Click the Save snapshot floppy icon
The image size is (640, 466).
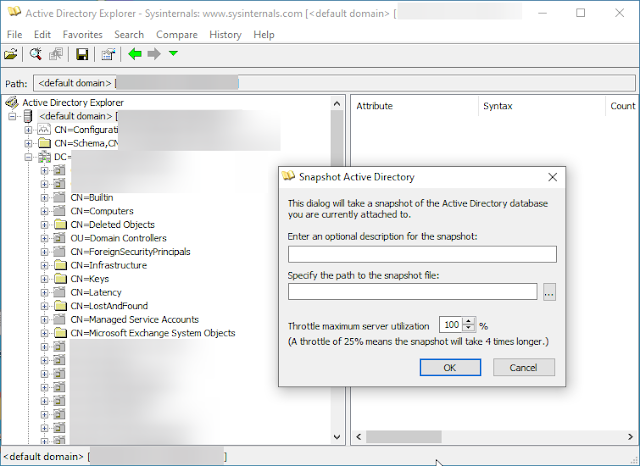[82, 54]
